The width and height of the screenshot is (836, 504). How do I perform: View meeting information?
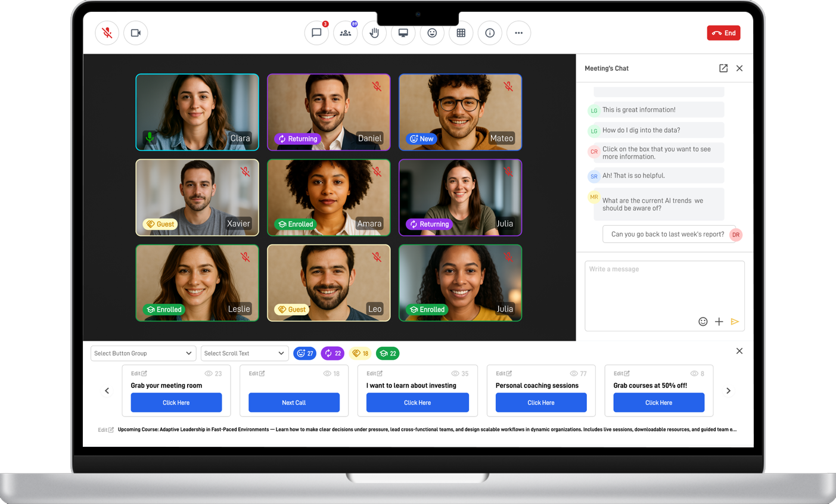tap(490, 33)
